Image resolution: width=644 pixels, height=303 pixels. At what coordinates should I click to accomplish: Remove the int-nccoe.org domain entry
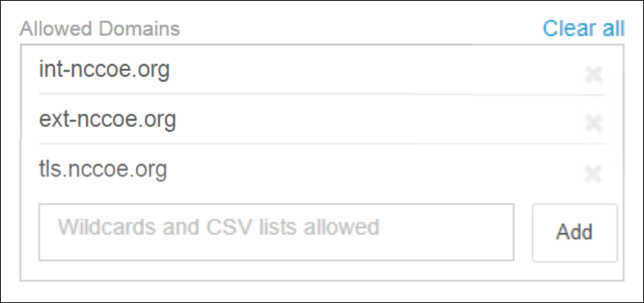[593, 74]
